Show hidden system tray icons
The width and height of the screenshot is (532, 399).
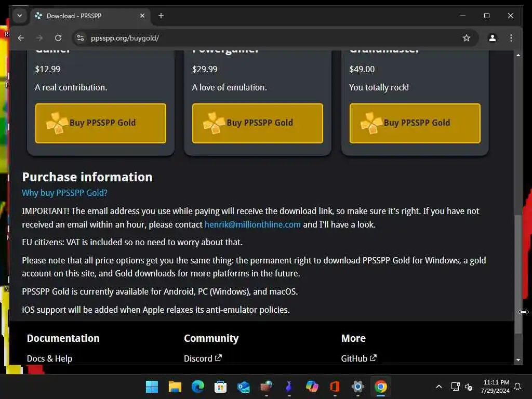[438, 387]
